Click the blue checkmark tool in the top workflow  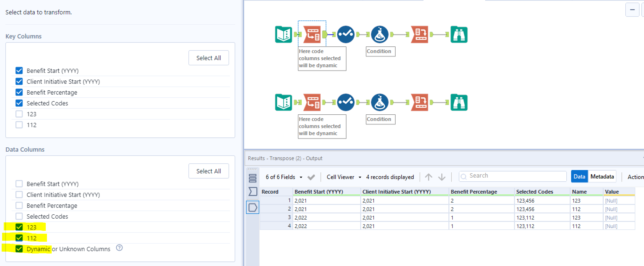tap(346, 34)
